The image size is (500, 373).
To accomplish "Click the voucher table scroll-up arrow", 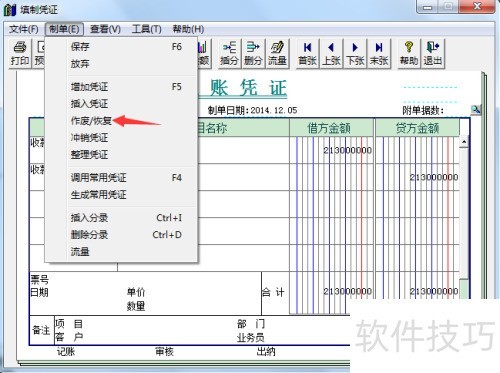I will pyautogui.click(x=464, y=142).
